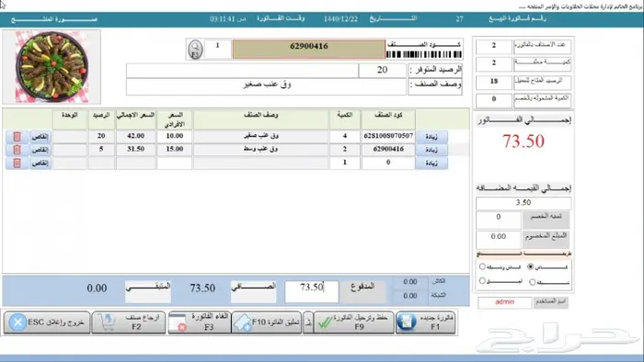Click the added value total field showing 3.50
The height and width of the screenshot is (362, 644).
(523, 203)
